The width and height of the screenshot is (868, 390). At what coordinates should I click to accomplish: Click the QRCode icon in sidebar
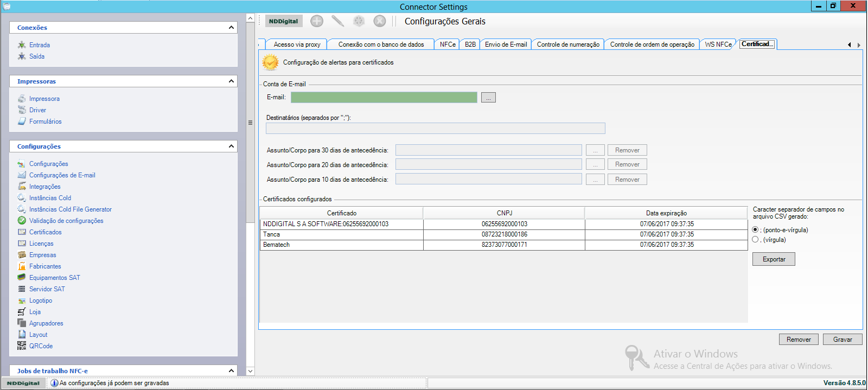click(x=22, y=346)
